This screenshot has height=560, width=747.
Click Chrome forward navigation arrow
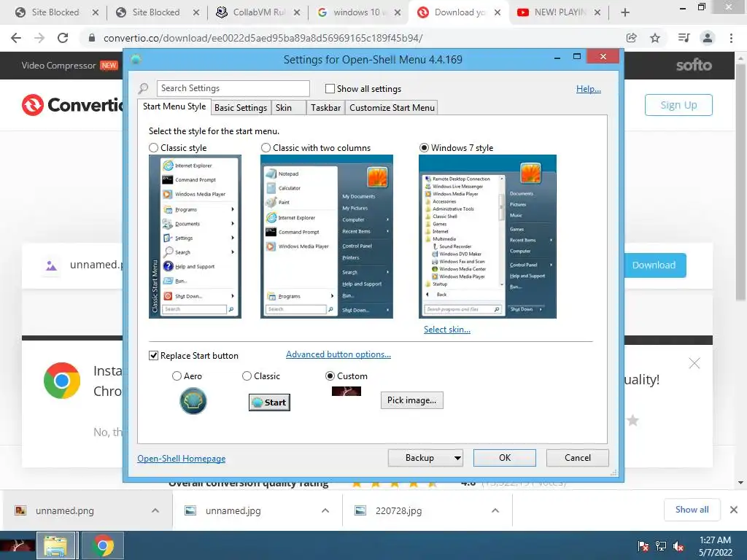point(39,38)
